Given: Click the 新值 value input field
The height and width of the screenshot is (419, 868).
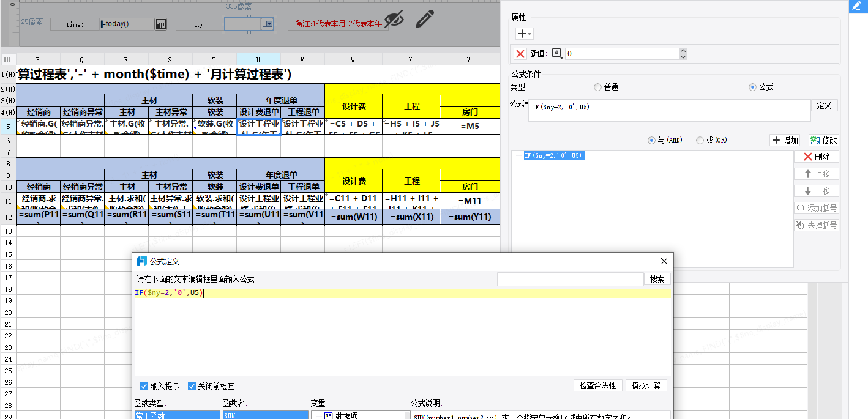Looking at the screenshot, I should point(622,54).
